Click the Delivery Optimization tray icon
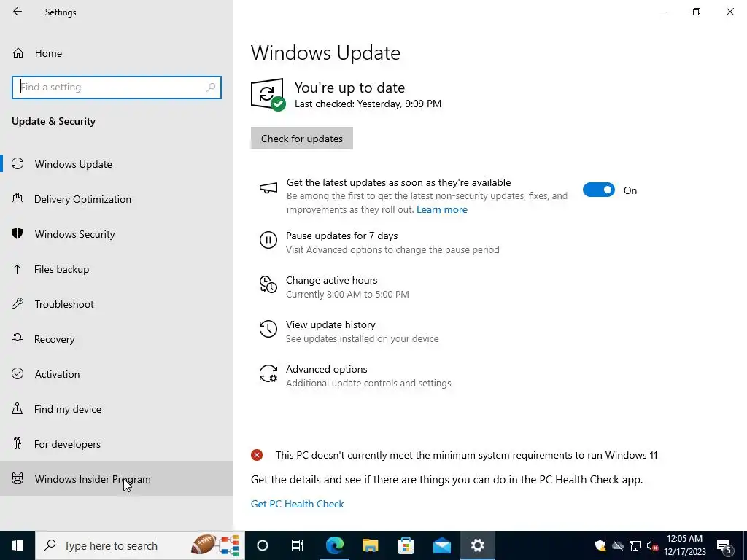This screenshot has width=747, height=560. [x=18, y=198]
